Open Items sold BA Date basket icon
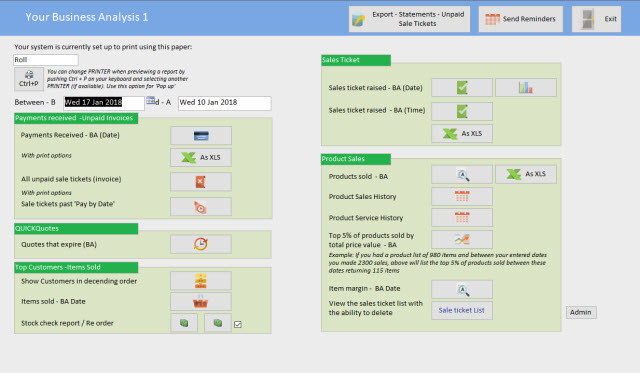Viewport: 640px width, 373px height. [x=201, y=302]
